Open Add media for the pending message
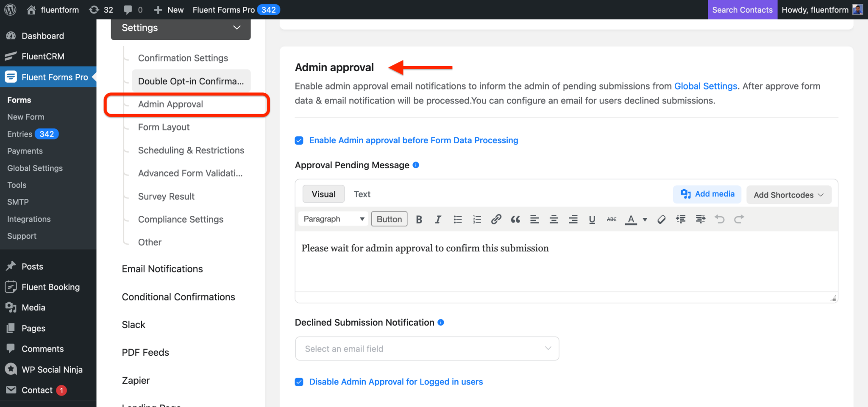Viewport: 868px width, 407px height. (x=707, y=194)
